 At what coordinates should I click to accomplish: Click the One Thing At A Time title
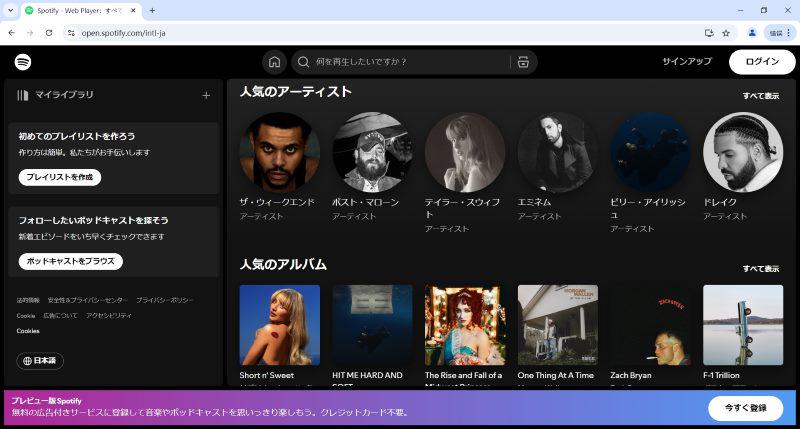click(556, 375)
